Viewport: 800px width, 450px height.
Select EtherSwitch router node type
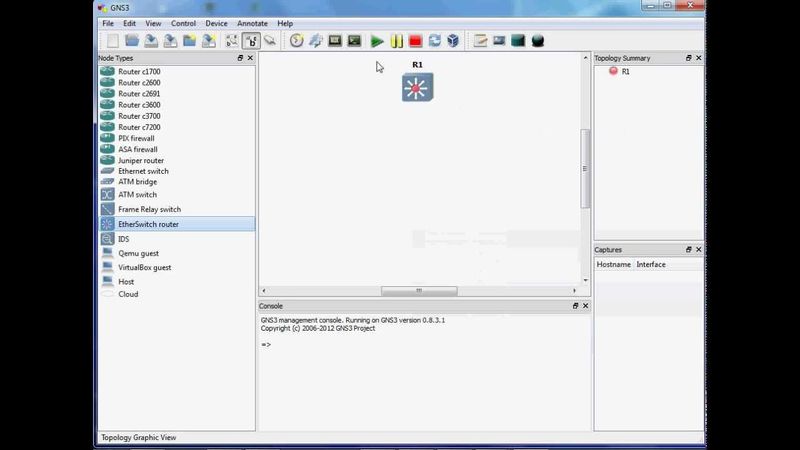coord(177,224)
